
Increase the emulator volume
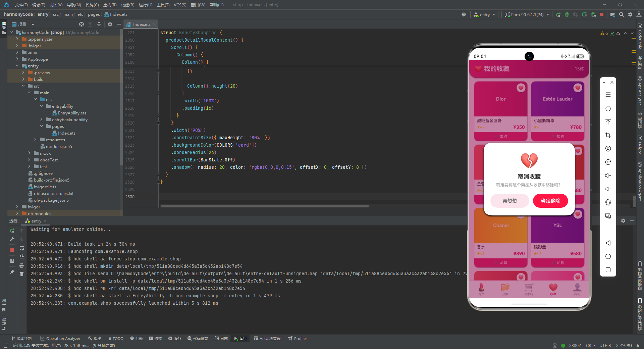point(608,176)
